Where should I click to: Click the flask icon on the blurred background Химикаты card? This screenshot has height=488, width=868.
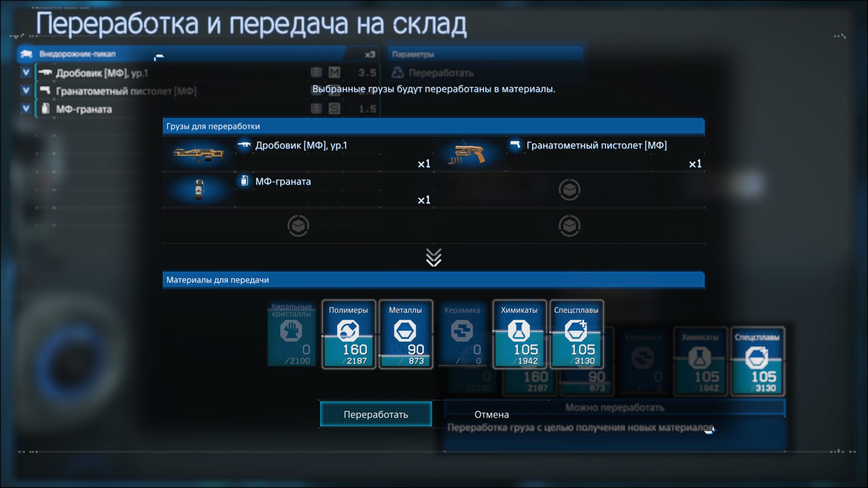(x=700, y=358)
